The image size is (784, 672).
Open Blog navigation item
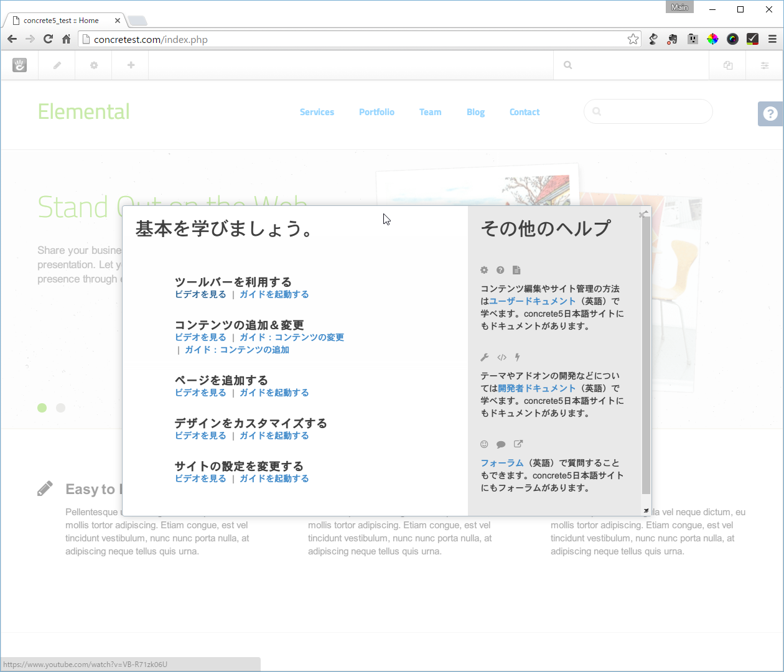(x=475, y=112)
